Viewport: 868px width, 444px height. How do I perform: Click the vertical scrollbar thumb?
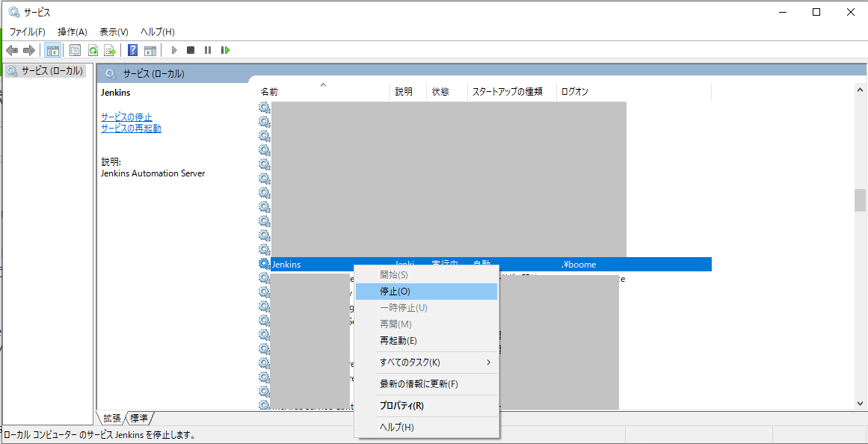tap(860, 200)
